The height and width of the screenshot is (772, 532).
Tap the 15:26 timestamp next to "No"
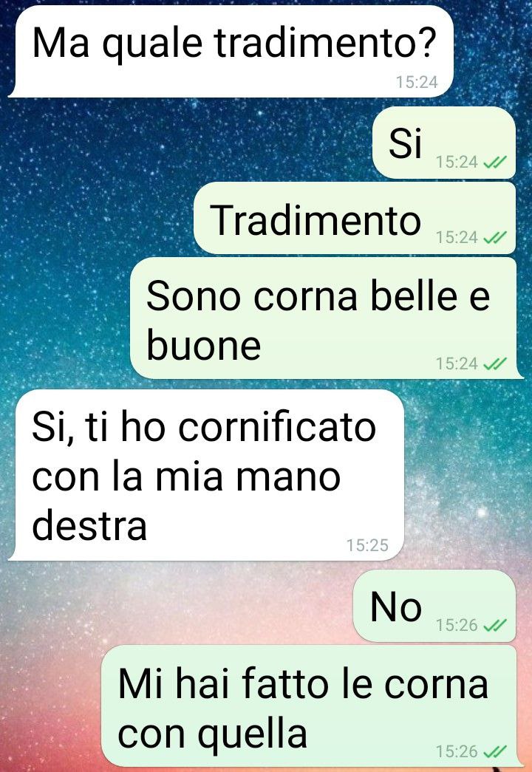[457, 625]
